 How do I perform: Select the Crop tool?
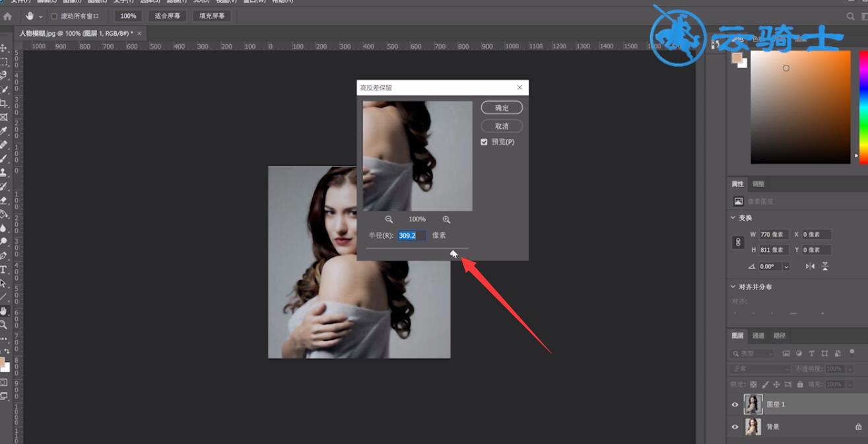pos(4,103)
